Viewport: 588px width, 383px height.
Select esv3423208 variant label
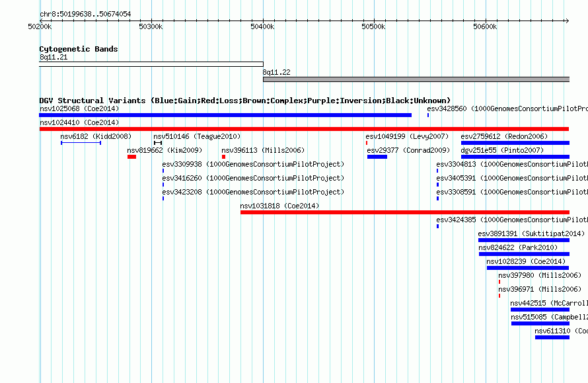pyautogui.click(x=253, y=192)
